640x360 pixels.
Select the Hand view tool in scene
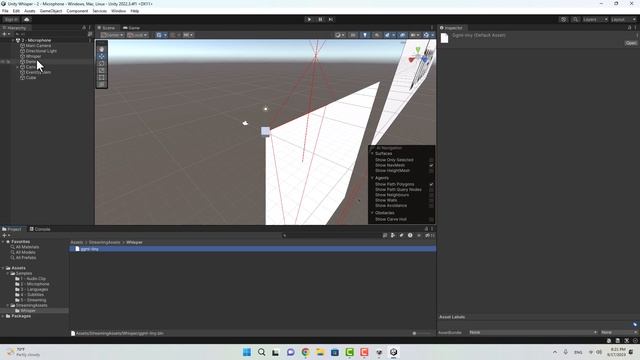click(102, 49)
